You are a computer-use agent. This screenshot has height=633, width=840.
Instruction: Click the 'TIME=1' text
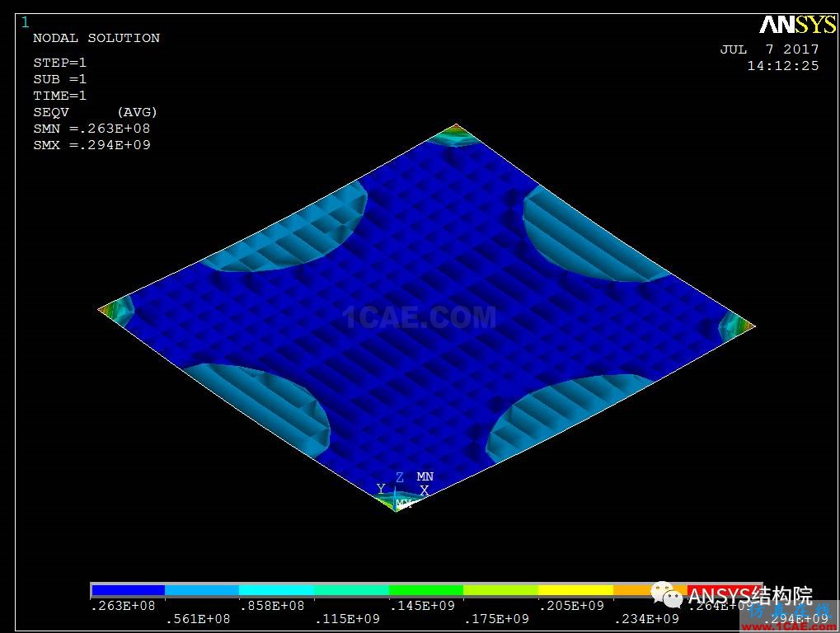(x=59, y=96)
